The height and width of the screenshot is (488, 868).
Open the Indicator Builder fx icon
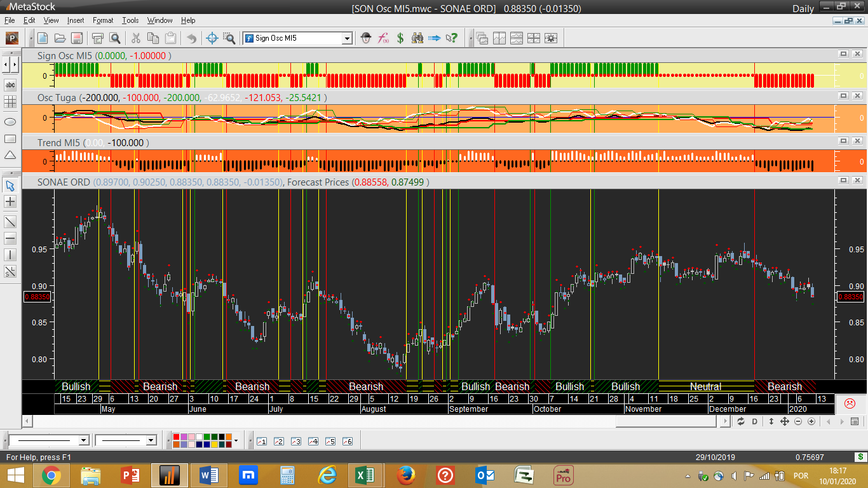383,38
